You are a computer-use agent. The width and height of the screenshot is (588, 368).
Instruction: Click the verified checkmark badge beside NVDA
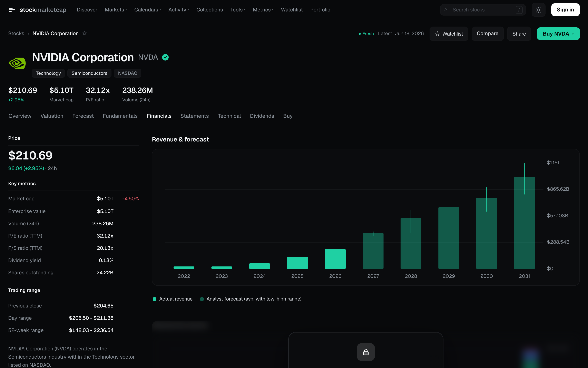(165, 57)
